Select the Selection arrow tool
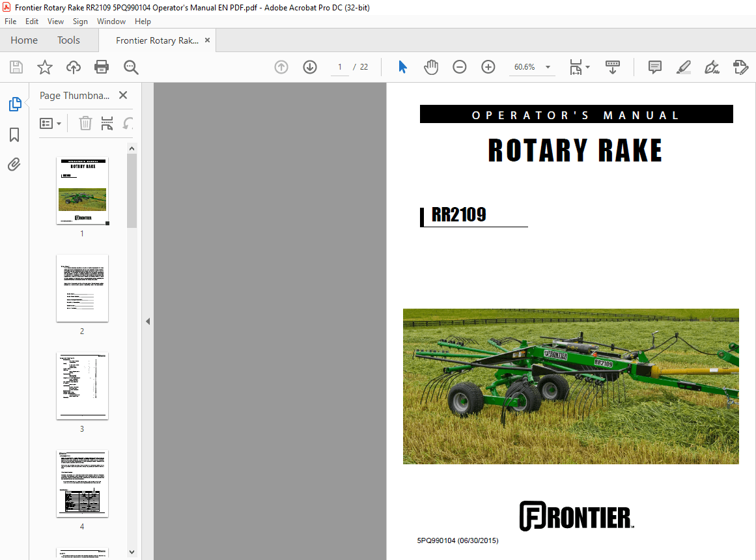756x560 pixels. click(402, 66)
